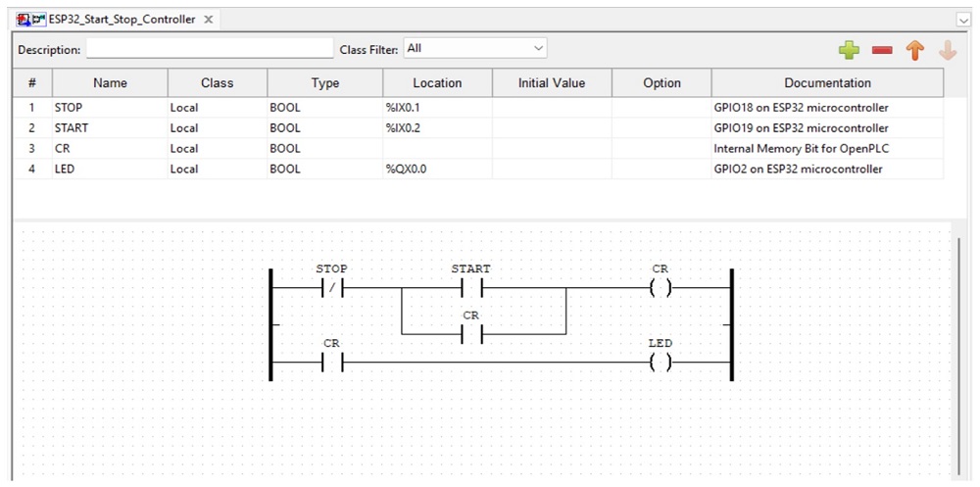Select the CR parallel contact under START
The height and width of the screenshot is (487, 980).
click(472, 334)
